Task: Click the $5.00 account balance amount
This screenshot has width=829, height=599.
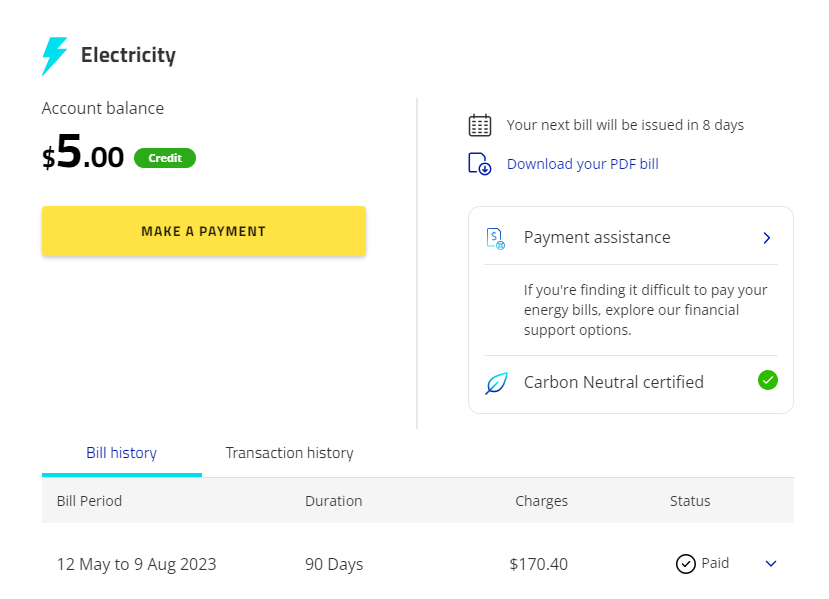Action: pos(83,155)
